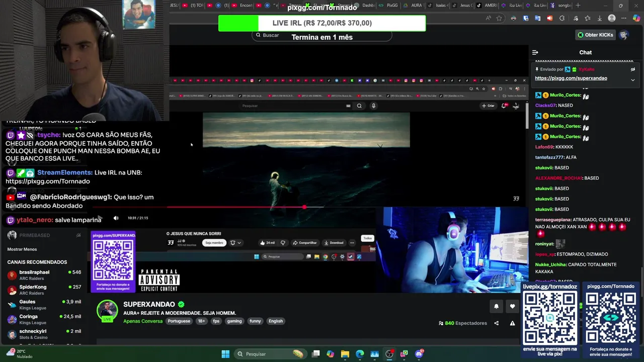The image size is (644, 362).
Task: Click Seja membro button in streamed YouTube
Action: 214,243
